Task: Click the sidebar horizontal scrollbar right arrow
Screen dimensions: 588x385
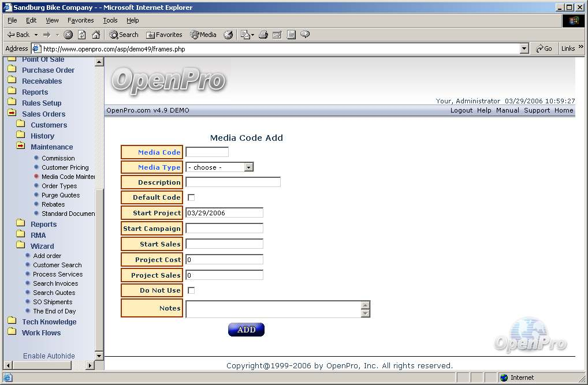Action: tap(90, 365)
